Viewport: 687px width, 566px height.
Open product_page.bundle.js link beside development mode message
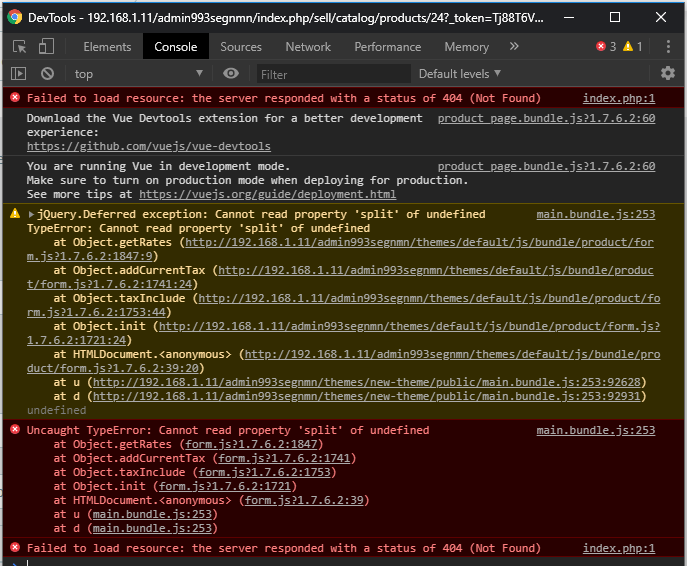[546, 166]
